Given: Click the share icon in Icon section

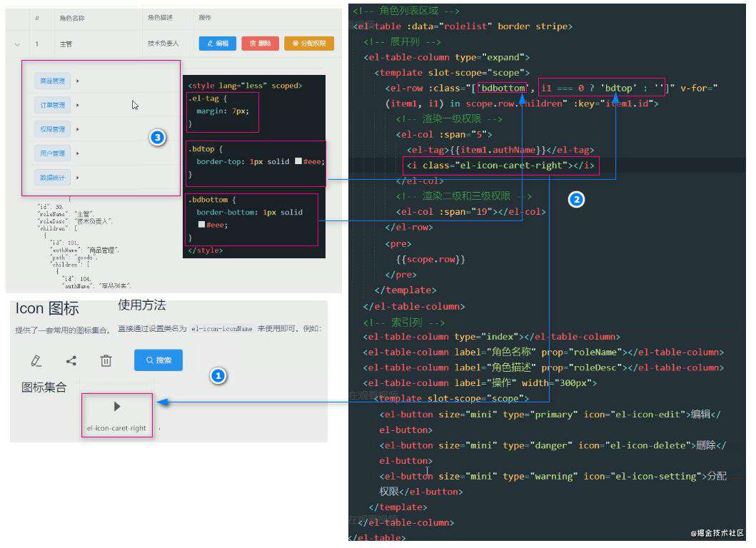Looking at the screenshot, I should point(71,360).
